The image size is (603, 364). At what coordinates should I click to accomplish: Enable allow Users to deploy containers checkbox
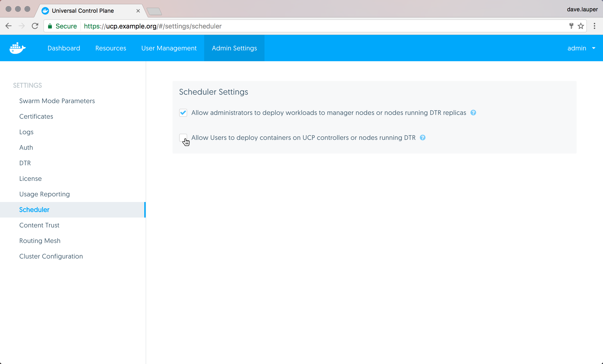pos(183,138)
